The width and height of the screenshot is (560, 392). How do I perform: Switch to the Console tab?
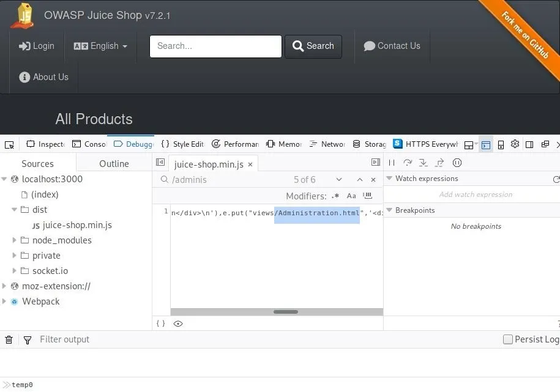click(x=89, y=144)
